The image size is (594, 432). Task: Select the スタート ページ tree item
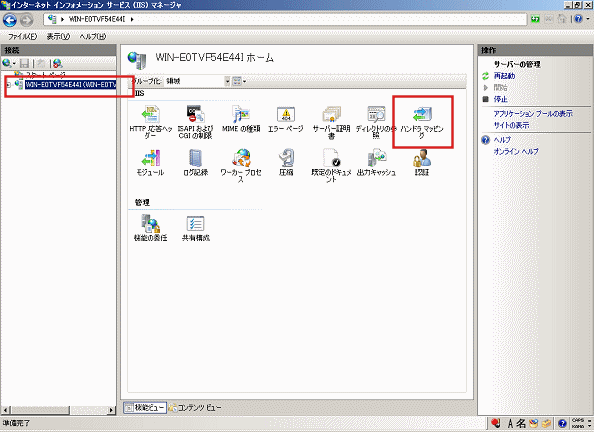45,74
